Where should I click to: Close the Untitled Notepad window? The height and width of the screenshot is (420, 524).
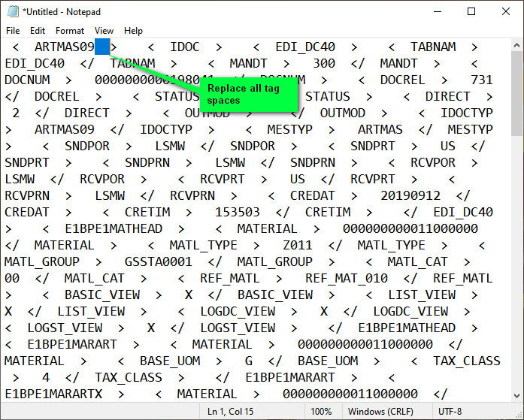[505, 11]
